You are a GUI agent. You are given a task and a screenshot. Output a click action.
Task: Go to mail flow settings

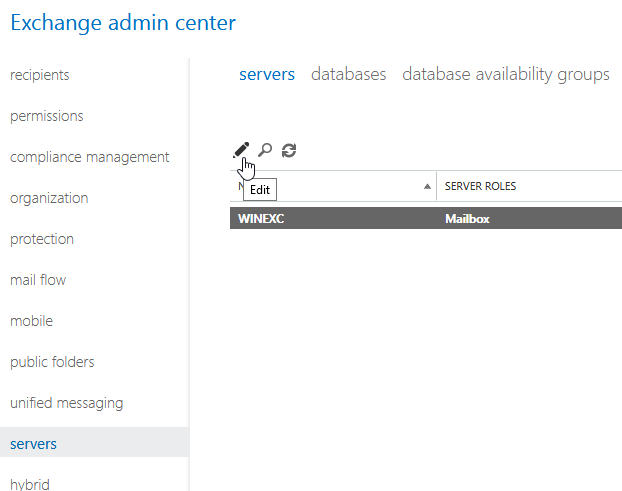coord(38,280)
